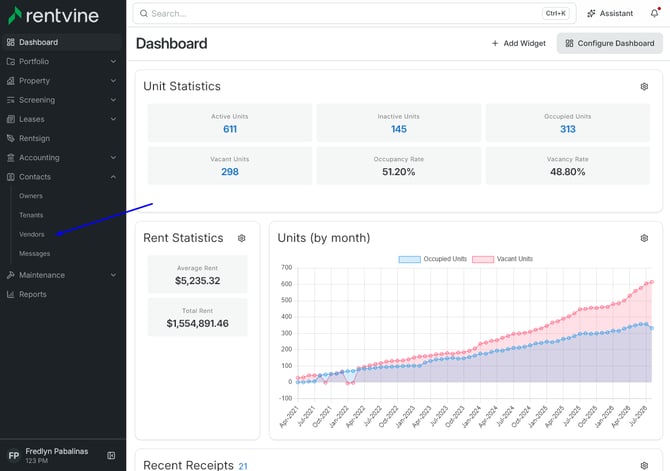This screenshot has height=471, width=670.
Task: Open the notifications bell icon
Action: [655, 13]
